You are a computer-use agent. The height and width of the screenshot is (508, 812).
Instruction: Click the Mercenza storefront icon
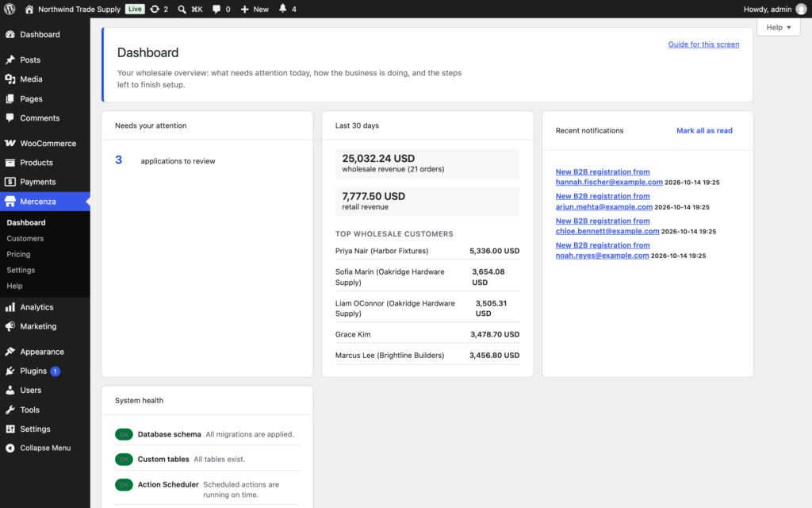click(10, 202)
